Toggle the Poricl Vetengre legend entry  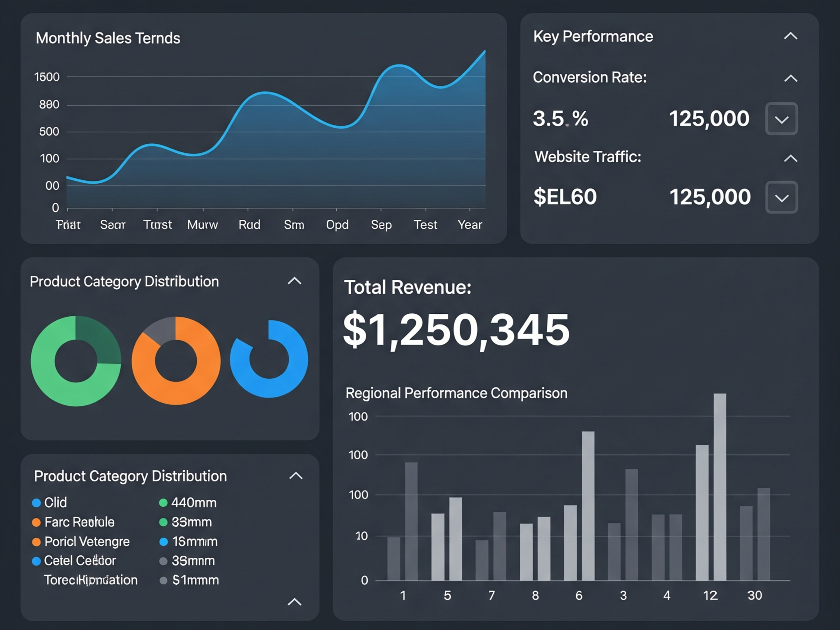[x=87, y=541]
